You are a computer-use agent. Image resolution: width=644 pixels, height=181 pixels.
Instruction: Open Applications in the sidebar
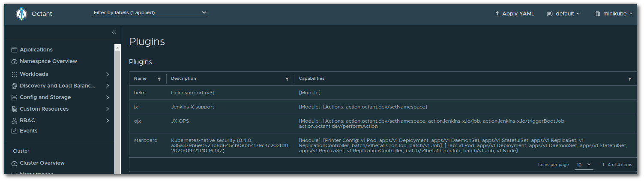36,50
